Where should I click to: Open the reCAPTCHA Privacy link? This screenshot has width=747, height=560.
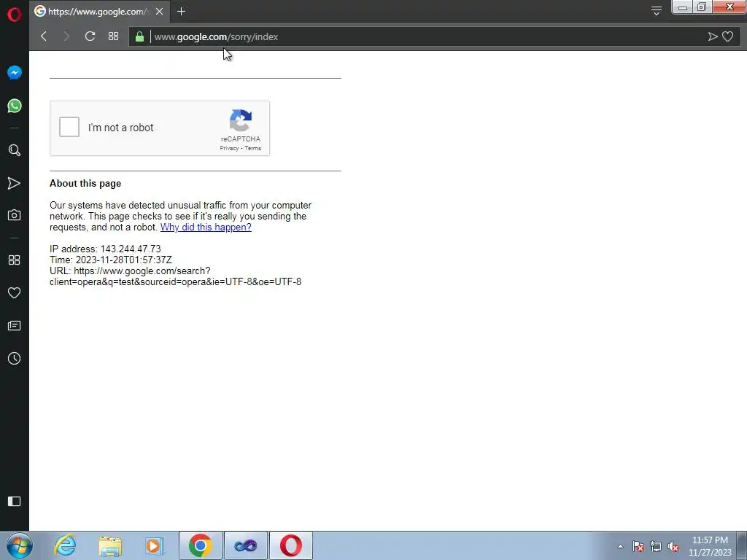(x=229, y=148)
